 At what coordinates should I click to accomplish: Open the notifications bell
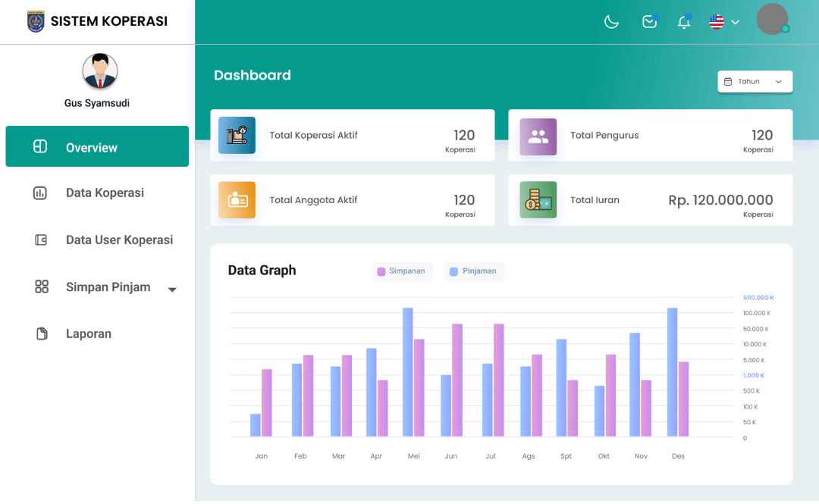pos(684,22)
